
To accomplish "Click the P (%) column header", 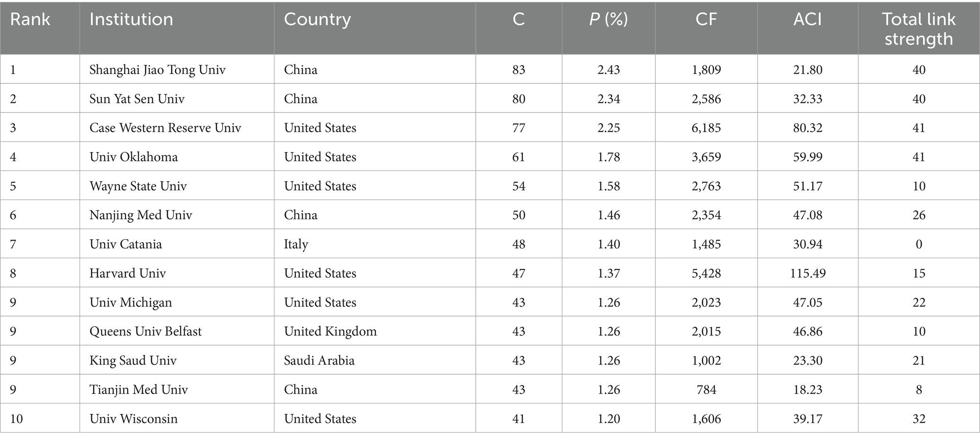I will click(608, 19).
